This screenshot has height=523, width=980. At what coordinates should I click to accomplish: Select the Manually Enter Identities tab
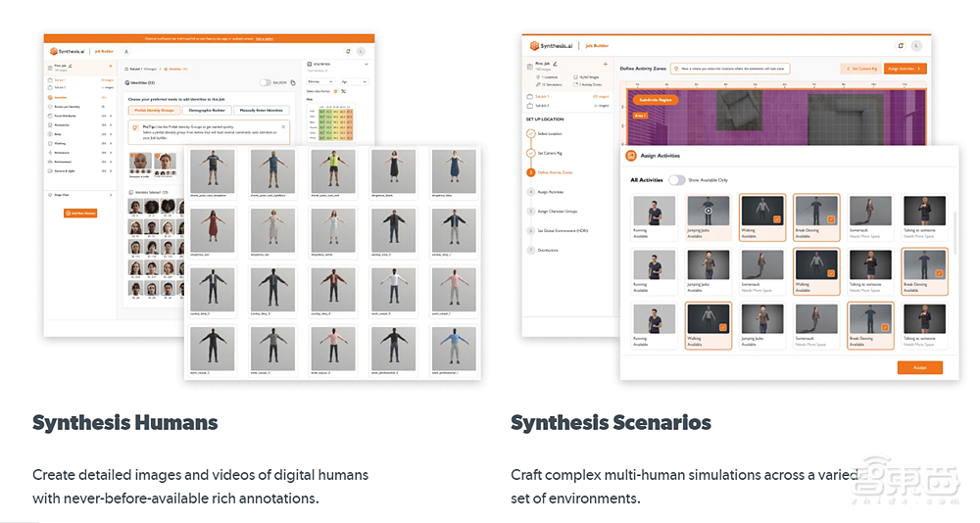[x=261, y=111]
